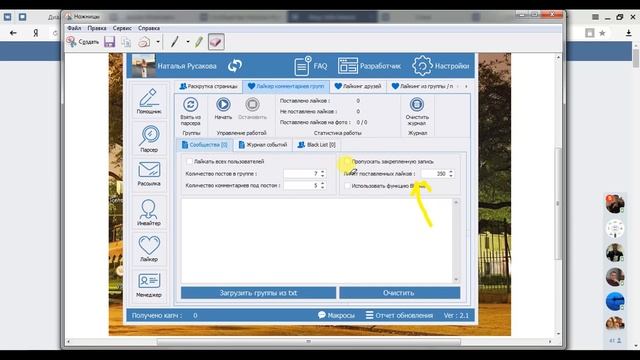The image size is (640, 360).
Task: Click the groups list text area
Action: [317, 241]
